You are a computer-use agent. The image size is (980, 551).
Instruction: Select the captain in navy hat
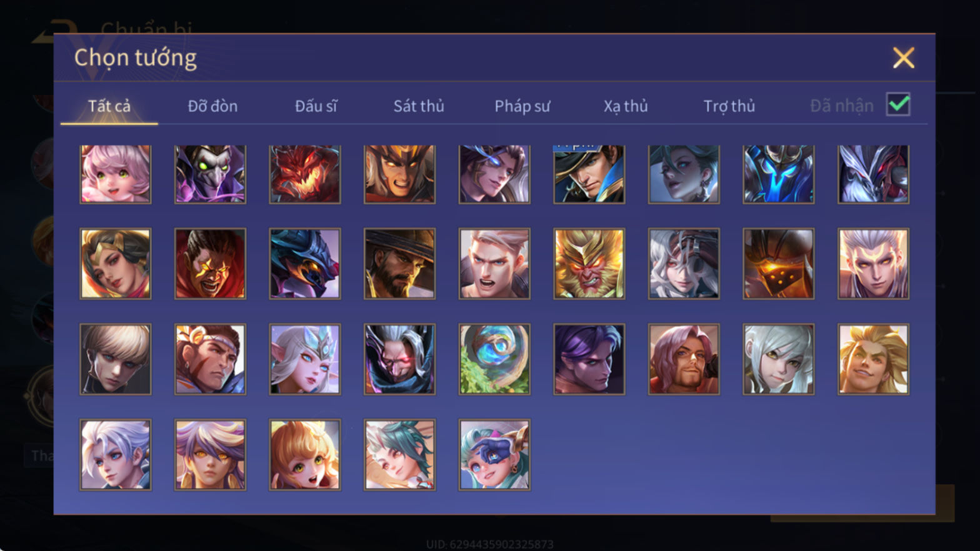tap(589, 174)
